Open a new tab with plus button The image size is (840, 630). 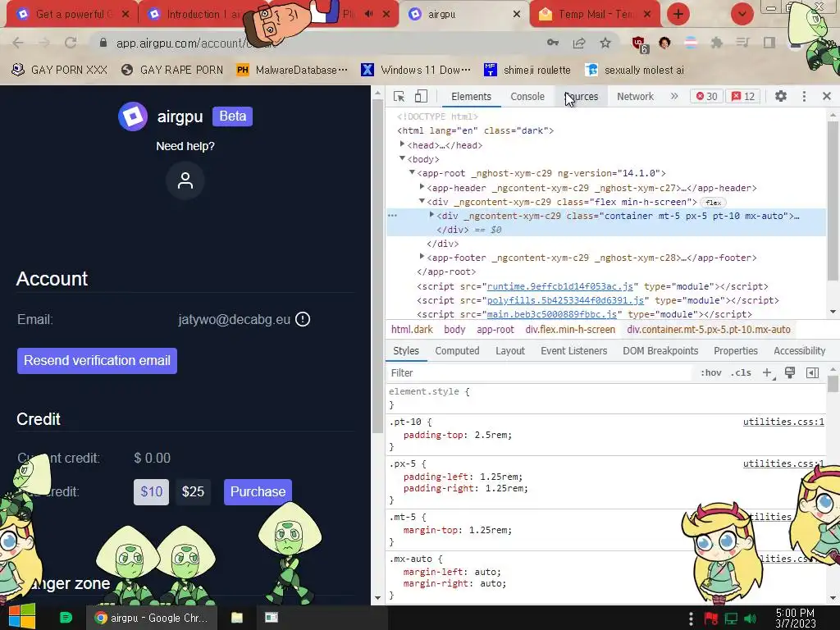[x=678, y=14]
